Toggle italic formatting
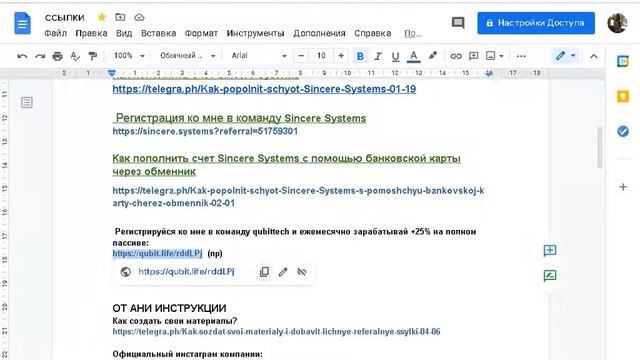640x360 pixels. [x=378, y=56]
